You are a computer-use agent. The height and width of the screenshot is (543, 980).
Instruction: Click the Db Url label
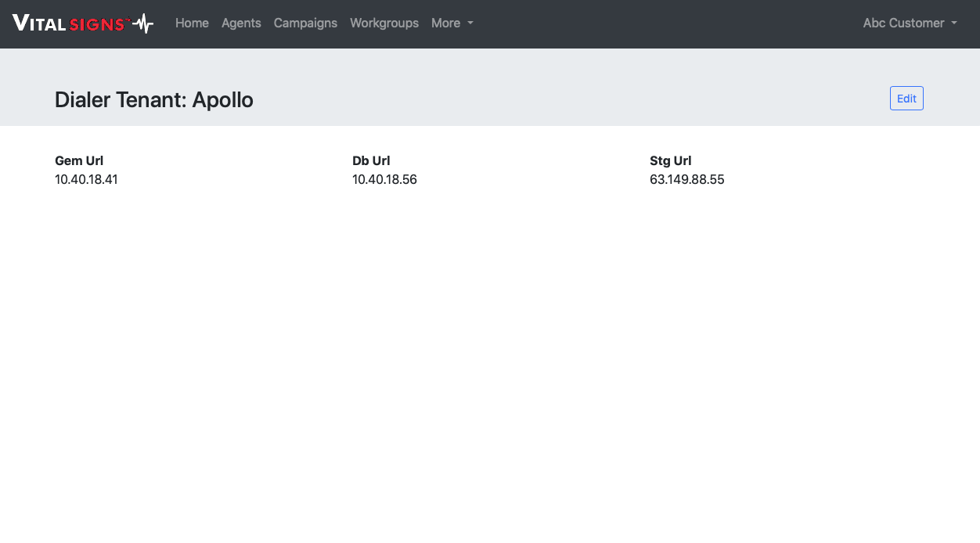pyautogui.click(x=371, y=161)
